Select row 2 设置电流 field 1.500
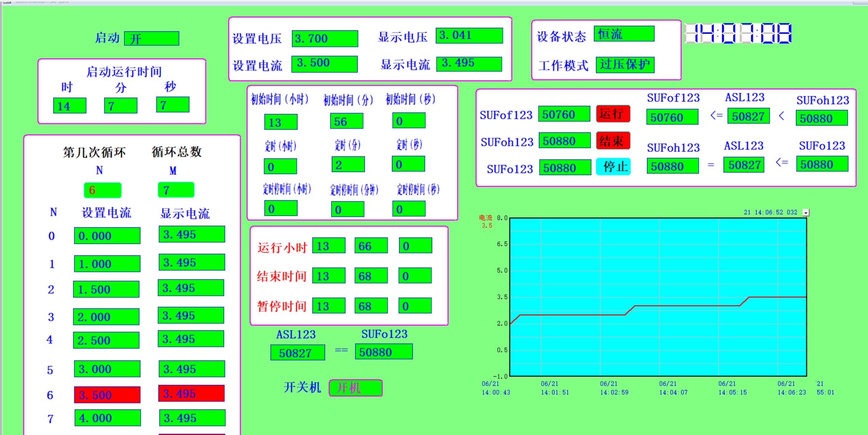This screenshot has width=868, height=435. coord(106,289)
